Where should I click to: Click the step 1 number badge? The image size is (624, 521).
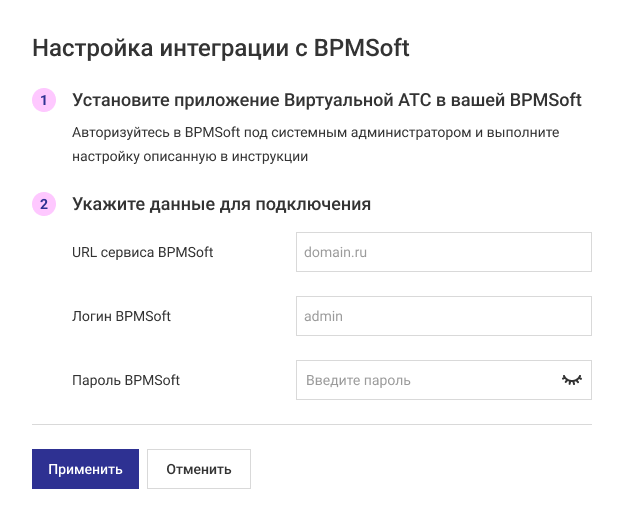tap(44, 101)
